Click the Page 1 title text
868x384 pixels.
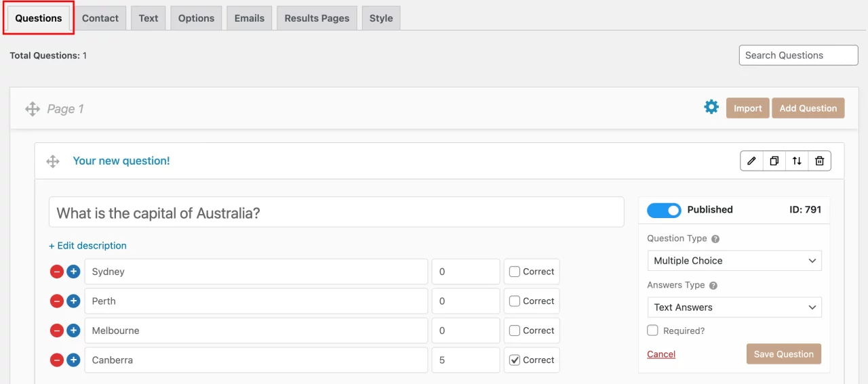(66, 109)
